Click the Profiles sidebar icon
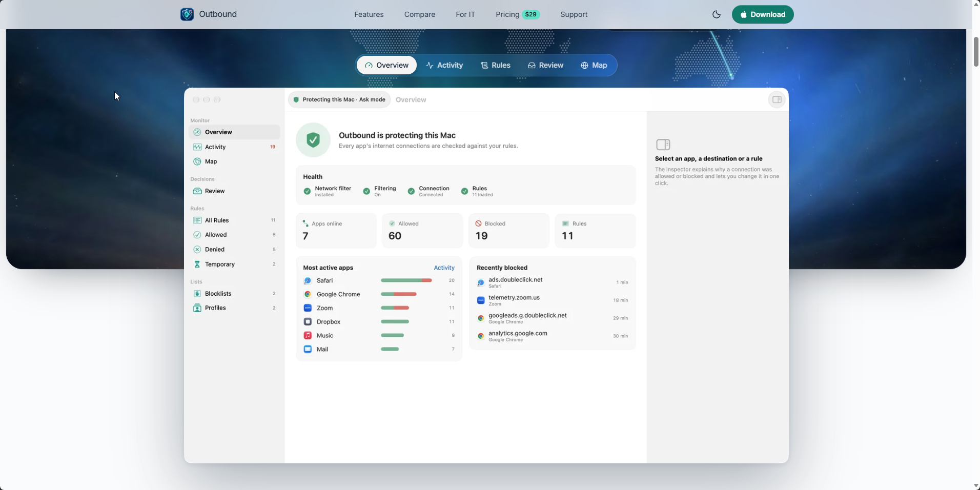The image size is (980, 490). point(197,308)
